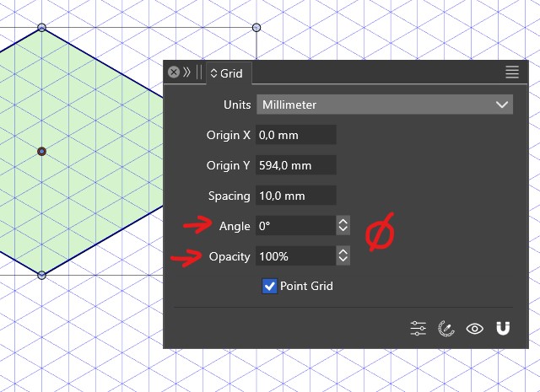Open the Grid panel hamburger menu
The height and width of the screenshot is (392, 540).
click(512, 72)
